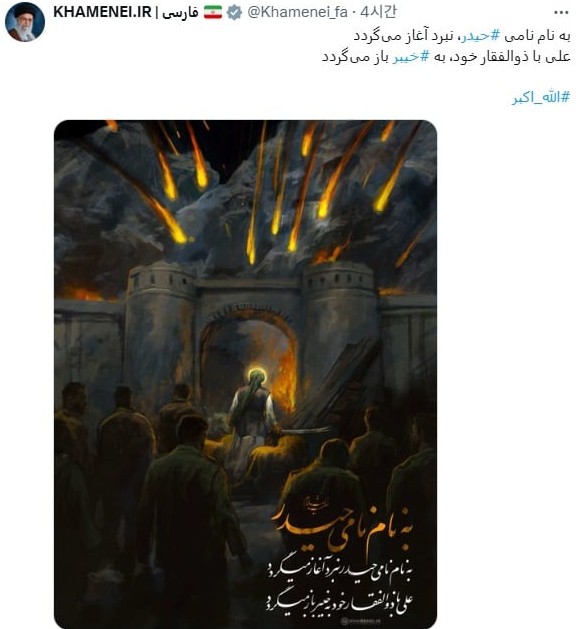Click the فارسی label in the account name
This screenshot has width=576, height=629.
180,13
